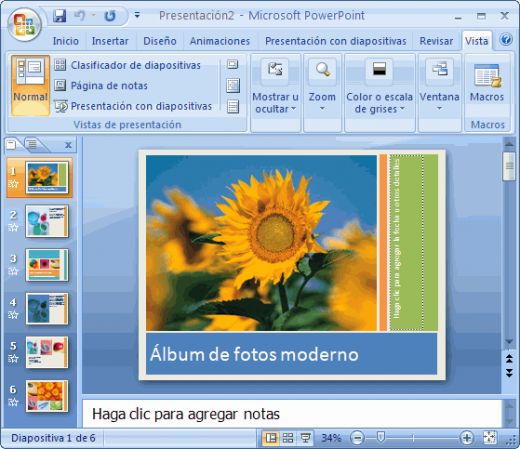Toggle slide sorter view in the status bar
The height and width of the screenshot is (449, 520).
[288, 438]
